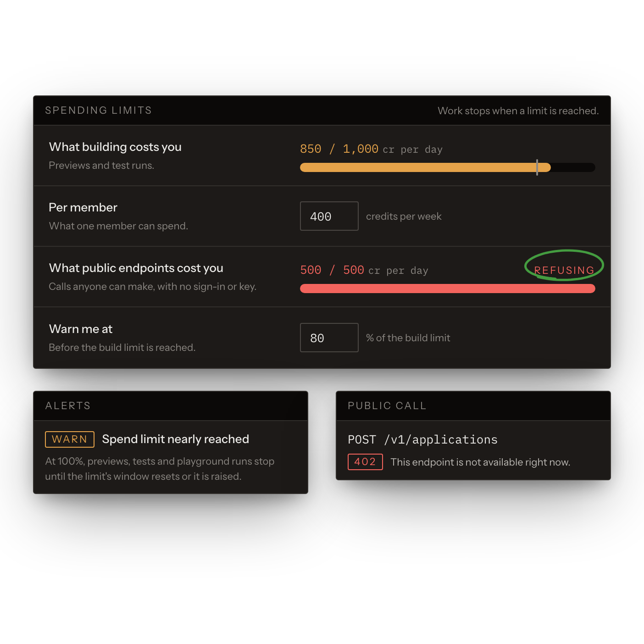Screen dimensions: 644x644
Task: Click the REFUSING status label
Action: (564, 270)
